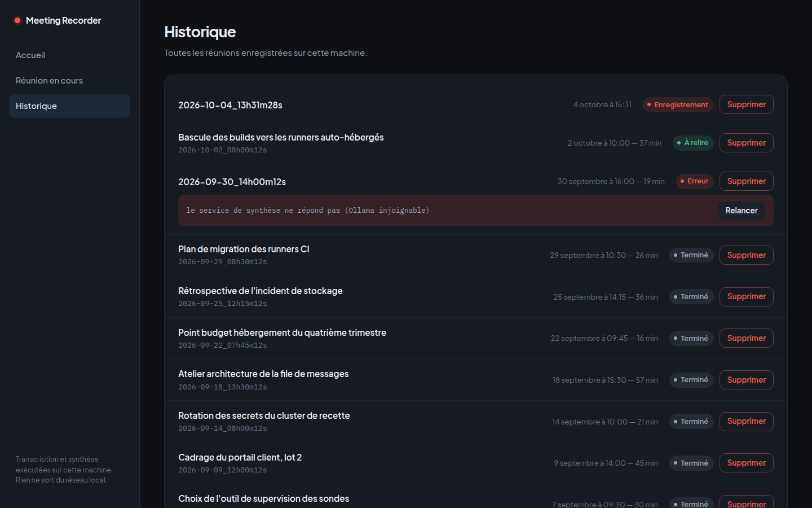
Task: Open "Point budget hébergement du quatrième trimestre"
Action: point(282,332)
